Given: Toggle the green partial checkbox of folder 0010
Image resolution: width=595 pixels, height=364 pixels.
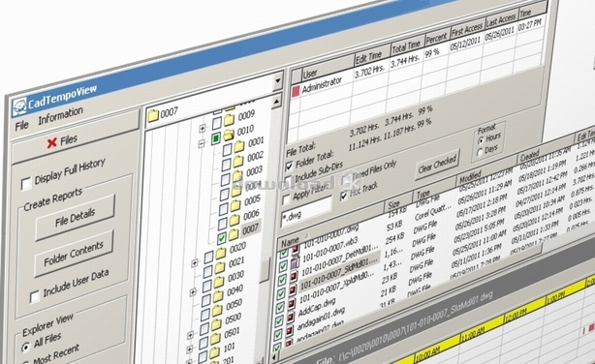Looking at the screenshot, I should [x=215, y=138].
